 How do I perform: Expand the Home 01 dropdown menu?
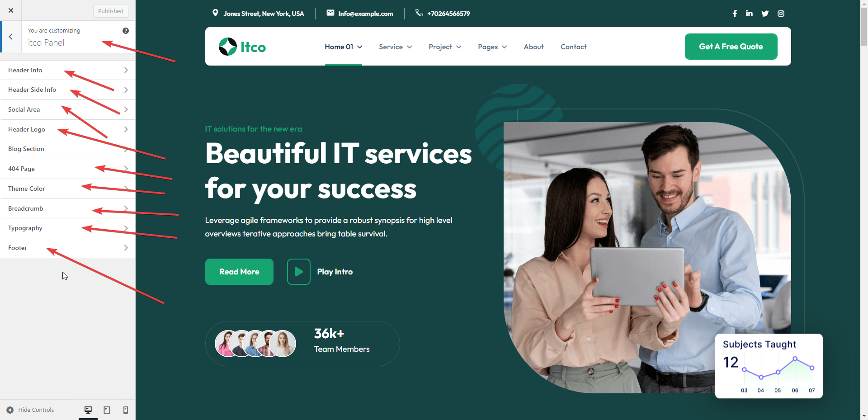click(x=344, y=47)
